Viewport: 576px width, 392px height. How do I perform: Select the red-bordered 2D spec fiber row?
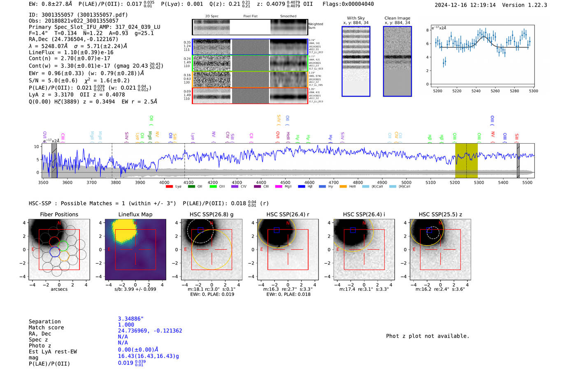250,95
